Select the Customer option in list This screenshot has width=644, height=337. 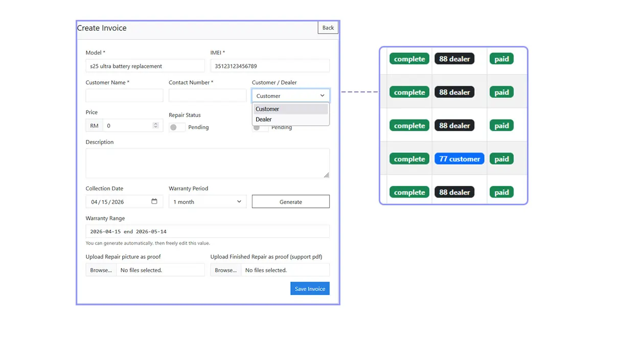290,109
